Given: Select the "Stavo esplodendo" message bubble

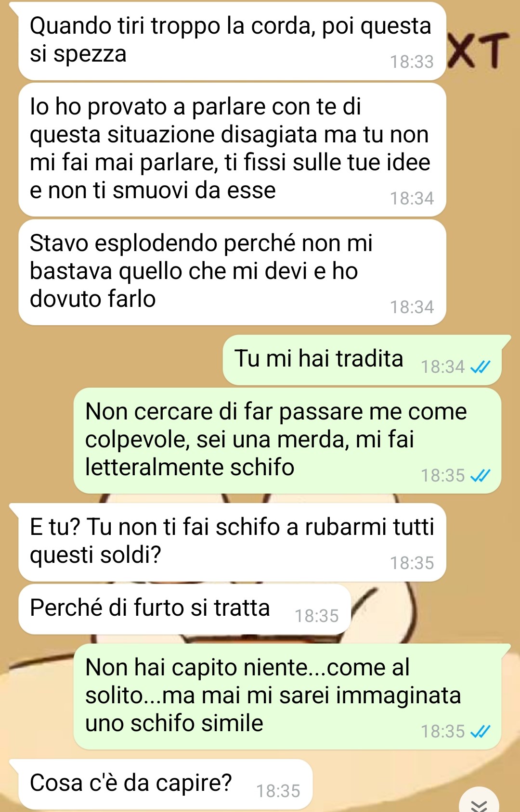Looking at the screenshot, I should tap(232, 272).
